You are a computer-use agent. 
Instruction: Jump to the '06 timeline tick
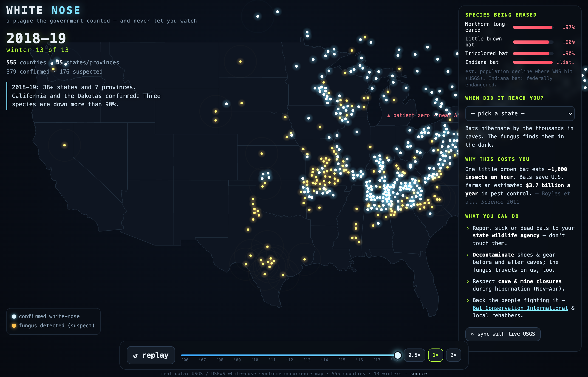coord(185,360)
